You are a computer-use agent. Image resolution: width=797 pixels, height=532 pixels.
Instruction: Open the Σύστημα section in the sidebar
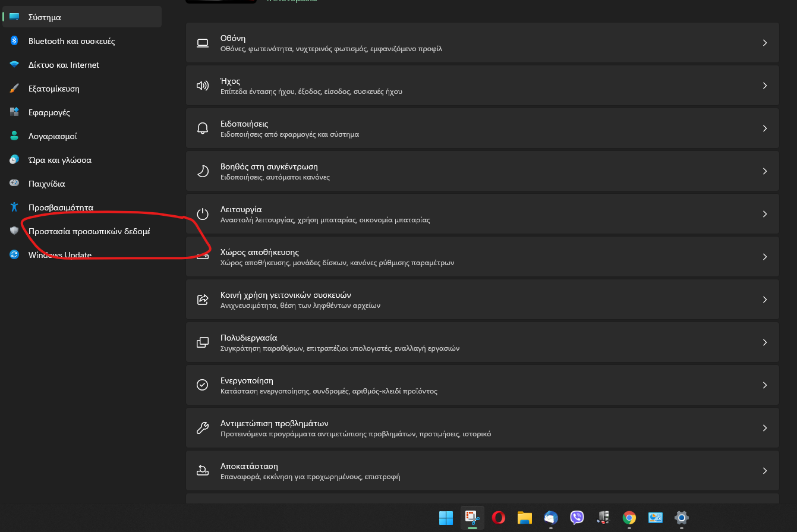tap(82, 17)
